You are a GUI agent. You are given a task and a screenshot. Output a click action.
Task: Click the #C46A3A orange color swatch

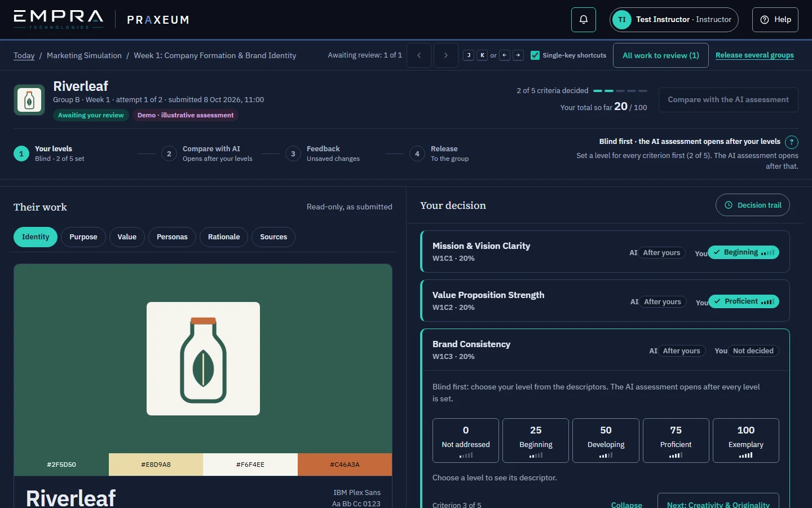345,465
